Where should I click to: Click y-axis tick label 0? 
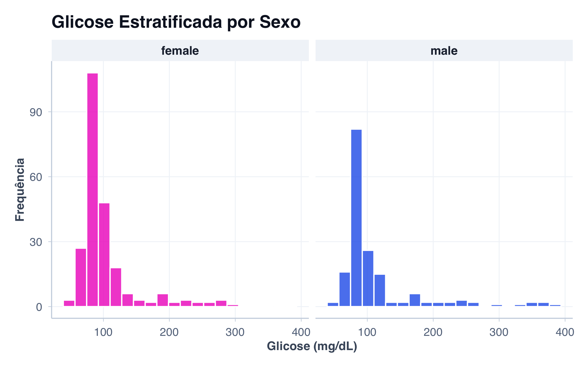39,307
